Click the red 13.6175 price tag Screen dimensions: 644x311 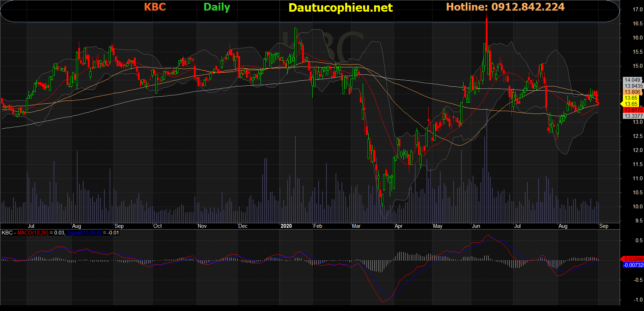(x=633, y=110)
